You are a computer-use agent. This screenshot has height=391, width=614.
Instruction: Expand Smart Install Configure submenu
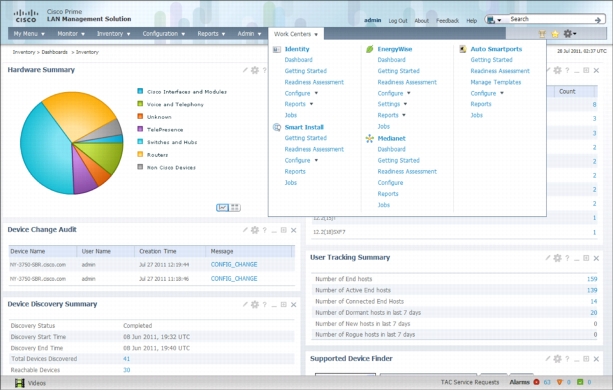316,160
